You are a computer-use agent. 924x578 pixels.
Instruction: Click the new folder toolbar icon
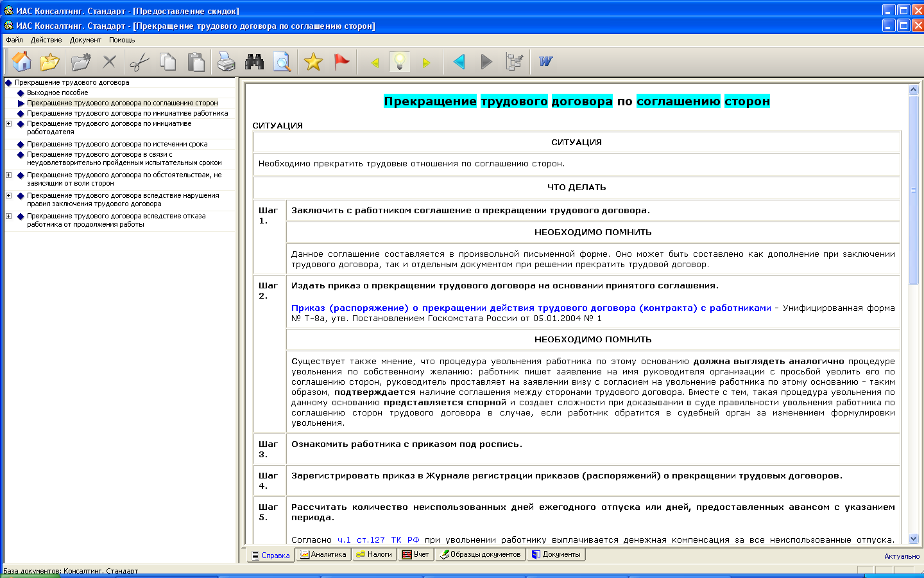pyautogui.click(x=81, y=62)
